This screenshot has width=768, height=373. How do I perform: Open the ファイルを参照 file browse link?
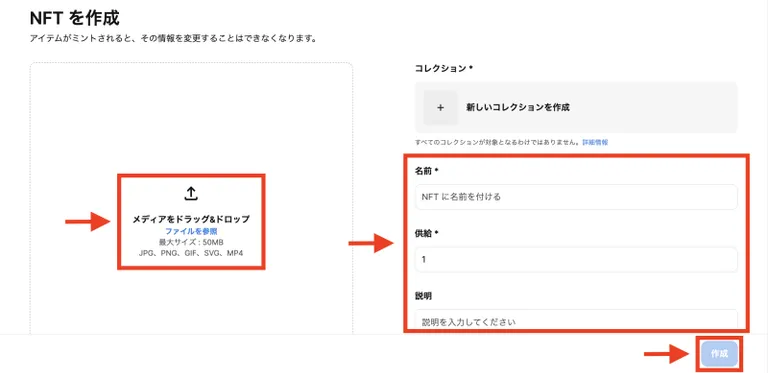(191, 231)
